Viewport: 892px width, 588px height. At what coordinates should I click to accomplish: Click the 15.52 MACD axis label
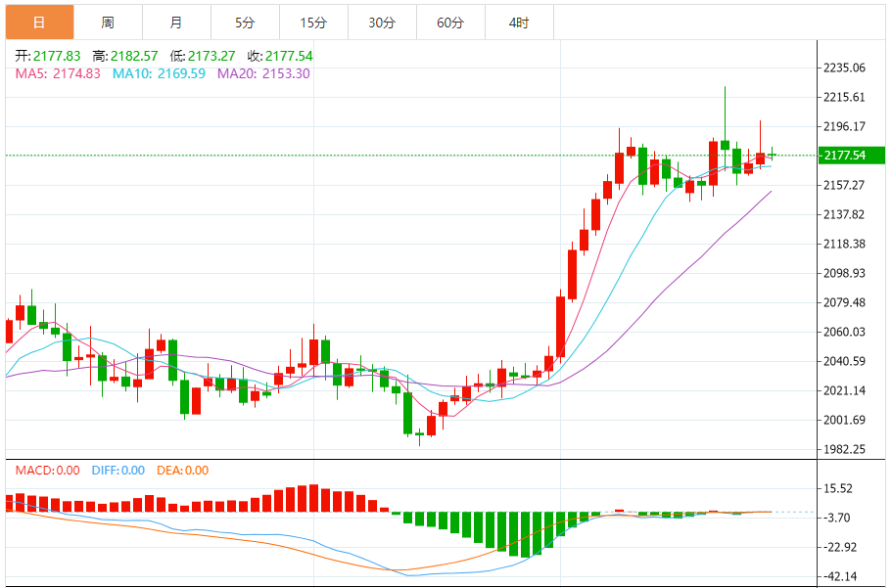[x=838, y=488]
